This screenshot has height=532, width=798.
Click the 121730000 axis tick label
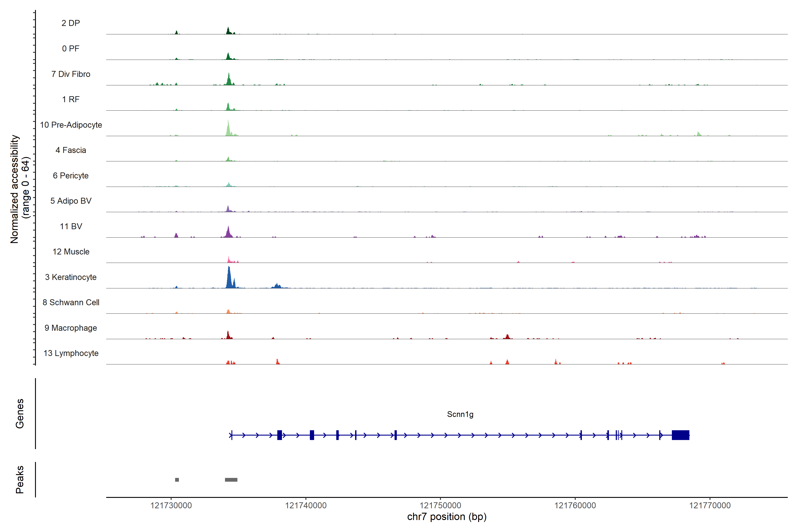(x=171, y=506)
